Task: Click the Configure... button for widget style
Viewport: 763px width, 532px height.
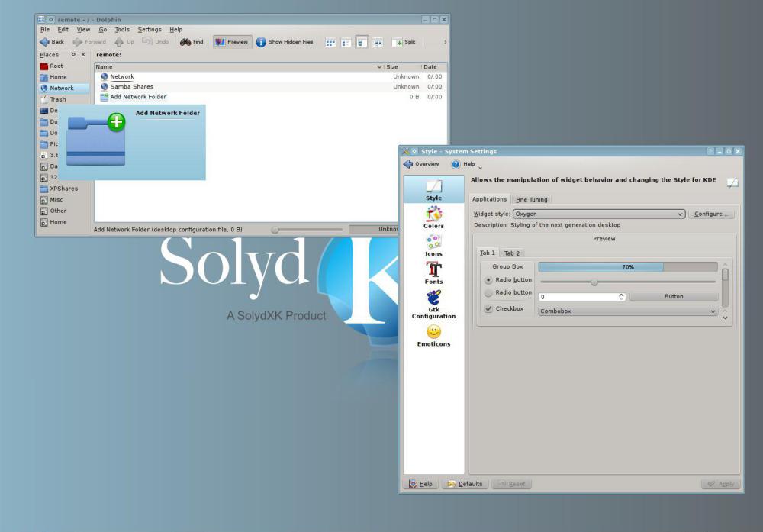Action: [711, 214]
